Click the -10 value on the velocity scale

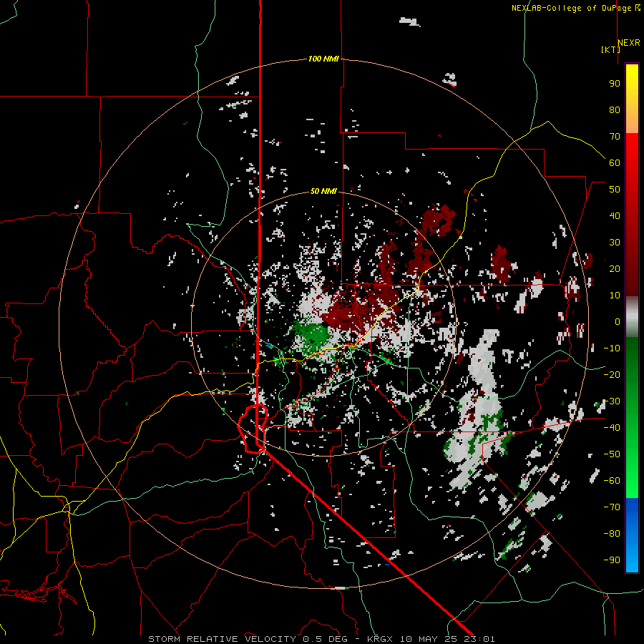(x=612, y=348)
